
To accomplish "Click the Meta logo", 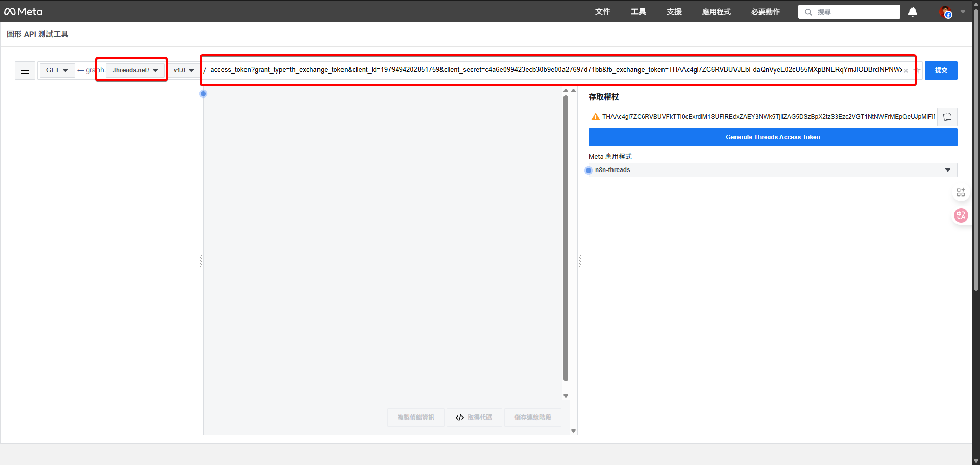I will coord(23,12).
